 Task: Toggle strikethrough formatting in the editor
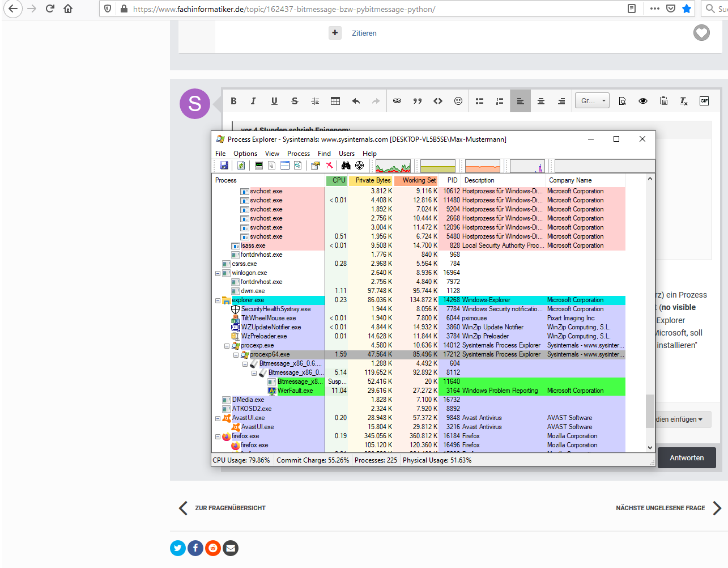point(295,101)
